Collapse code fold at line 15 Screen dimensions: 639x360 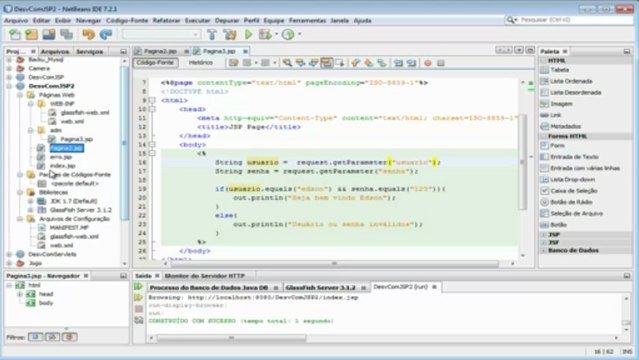(152, 153)
